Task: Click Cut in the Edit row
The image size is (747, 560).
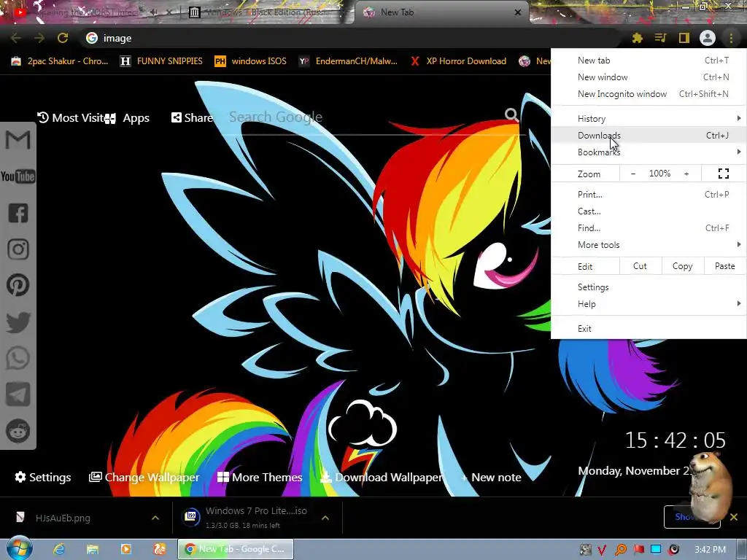Action: pos(640,266)
